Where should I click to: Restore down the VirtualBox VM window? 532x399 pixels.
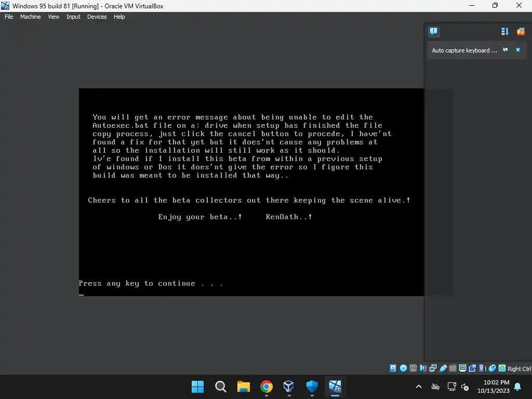click(x=495, y=5)
